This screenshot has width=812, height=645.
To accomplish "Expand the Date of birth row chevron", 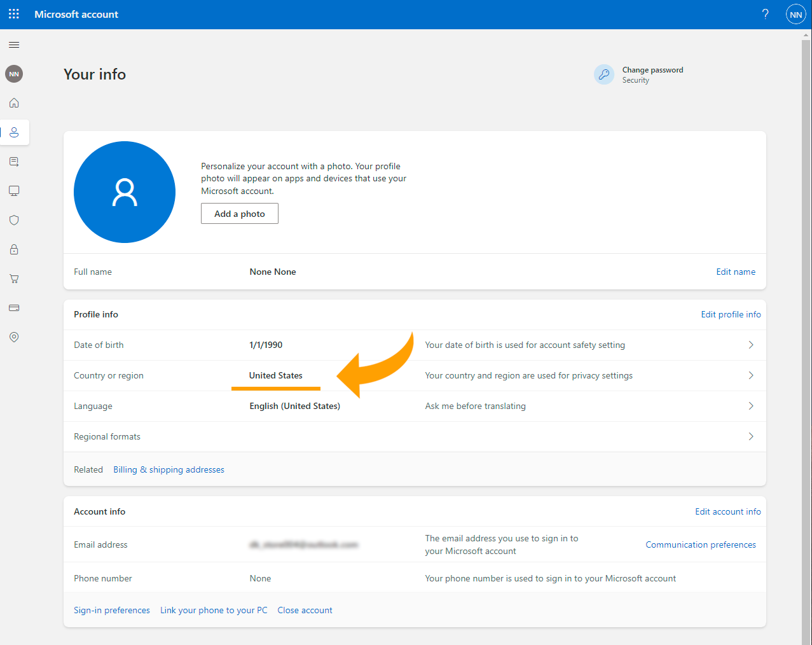I will [x=751, y=345].
